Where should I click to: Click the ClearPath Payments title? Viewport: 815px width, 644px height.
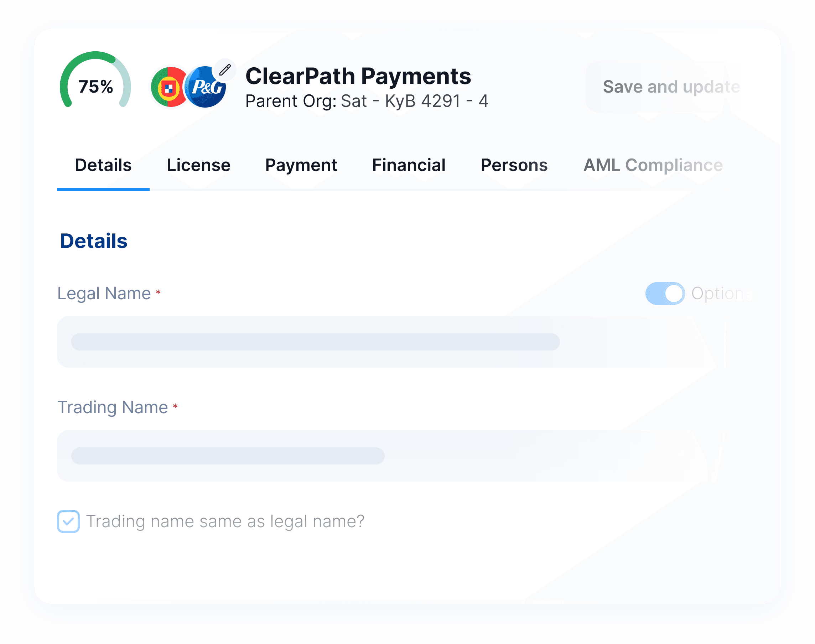pyautogui.click(x=358, y=76)
